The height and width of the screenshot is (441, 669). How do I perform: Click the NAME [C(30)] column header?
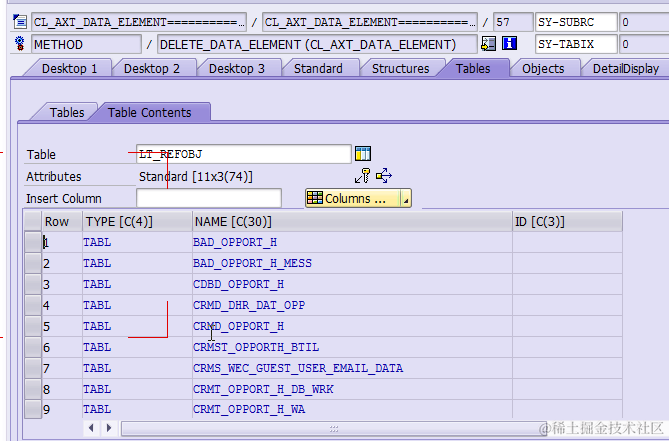point(352,222)
